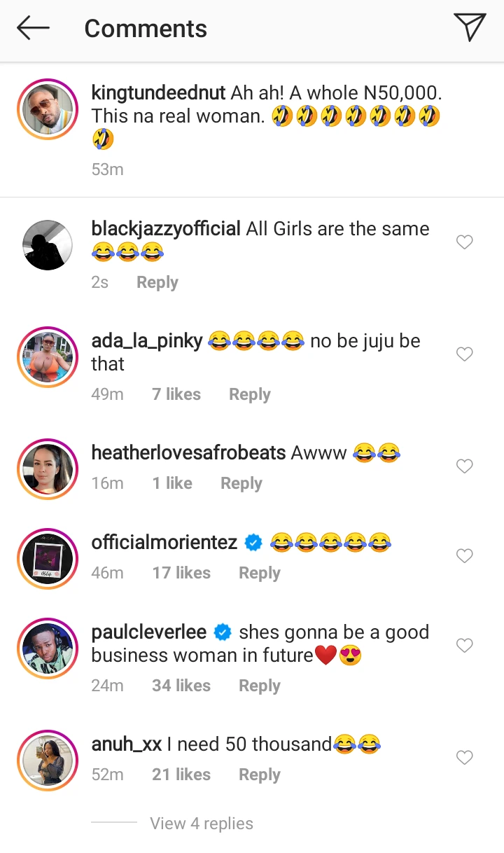
Task: Tap heatherlovesafrobeats profile avatar
Action: pos(47,469)
